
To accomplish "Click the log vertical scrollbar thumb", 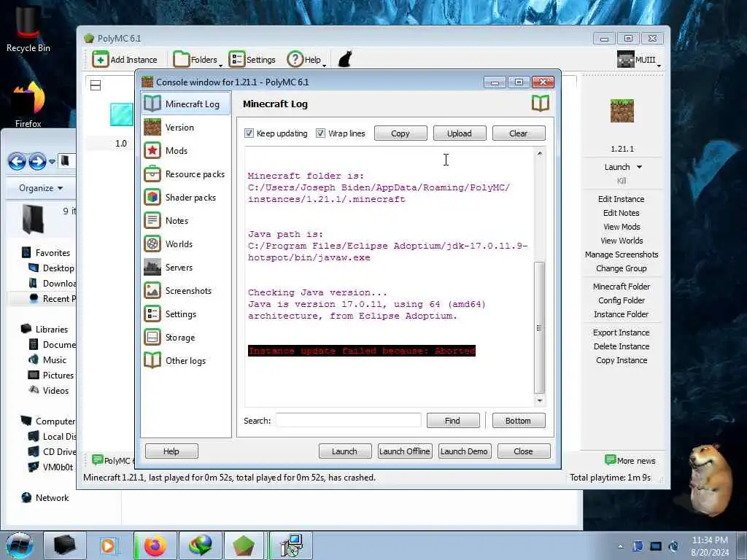I will 539,327.
